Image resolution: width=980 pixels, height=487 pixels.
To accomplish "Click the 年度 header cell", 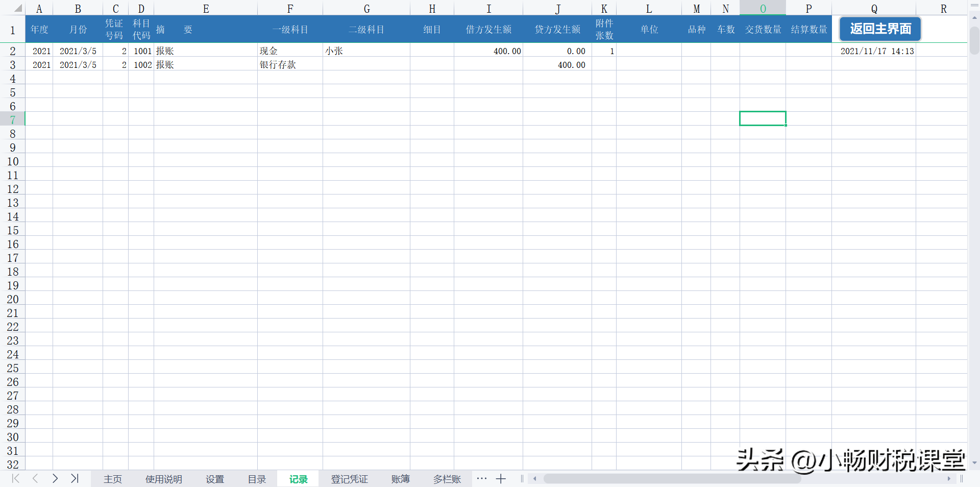I will (39, 29).
